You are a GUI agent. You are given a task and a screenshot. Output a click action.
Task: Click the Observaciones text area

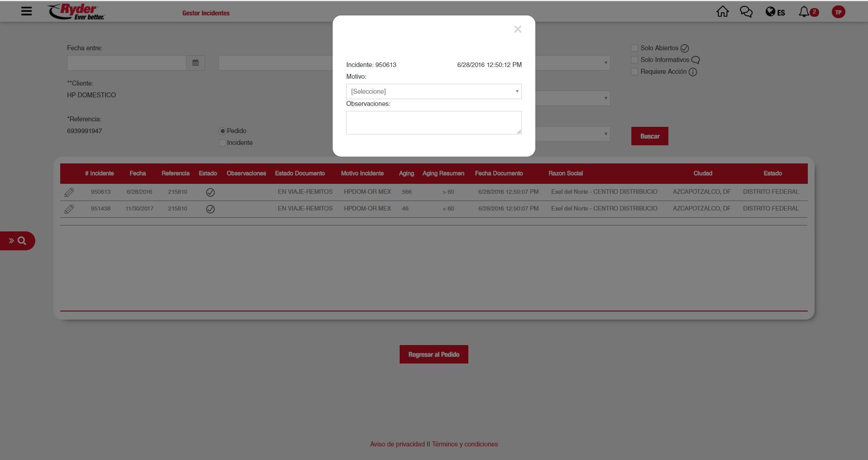coord(434,123)
